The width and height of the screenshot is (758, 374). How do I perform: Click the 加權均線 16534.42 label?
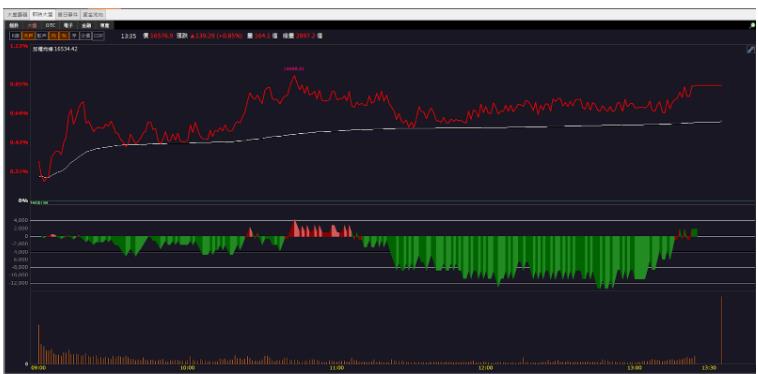55,49
